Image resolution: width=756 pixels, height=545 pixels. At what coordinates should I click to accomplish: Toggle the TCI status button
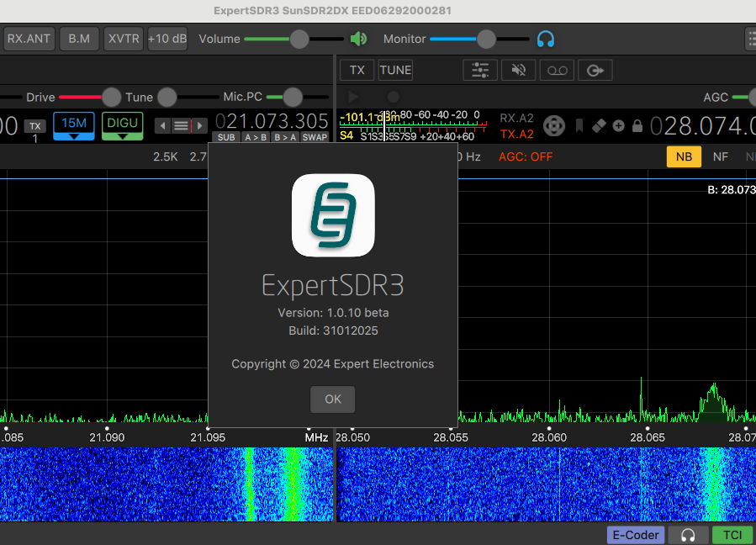pos(732,535)
